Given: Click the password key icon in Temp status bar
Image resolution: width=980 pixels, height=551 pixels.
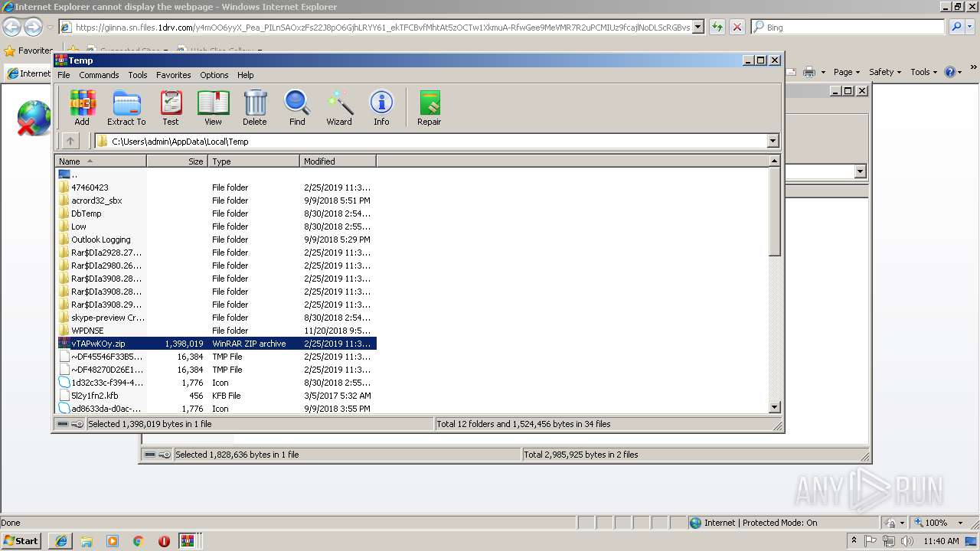Looking at the screenshot, I should [x=77, y=424].
